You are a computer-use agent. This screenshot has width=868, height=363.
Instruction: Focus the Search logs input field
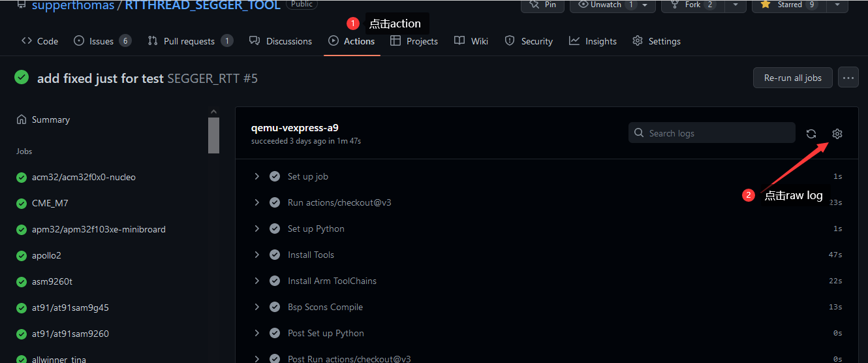click(712, 133)
